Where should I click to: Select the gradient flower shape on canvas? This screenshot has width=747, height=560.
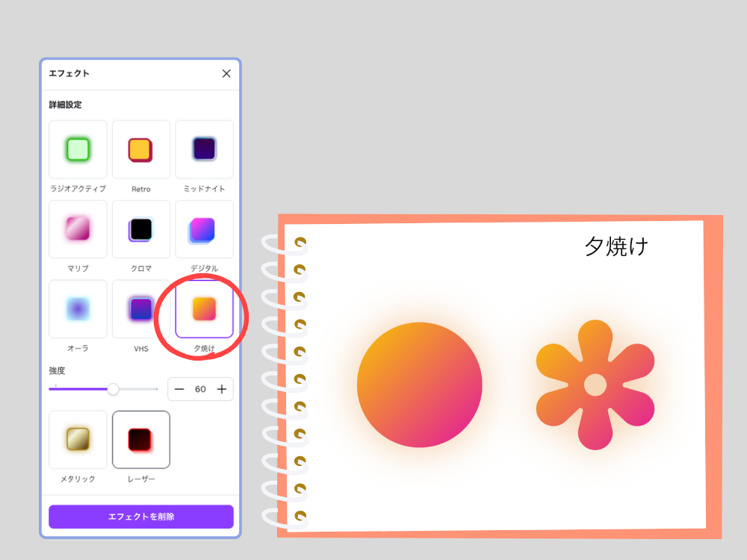(595, 385)
